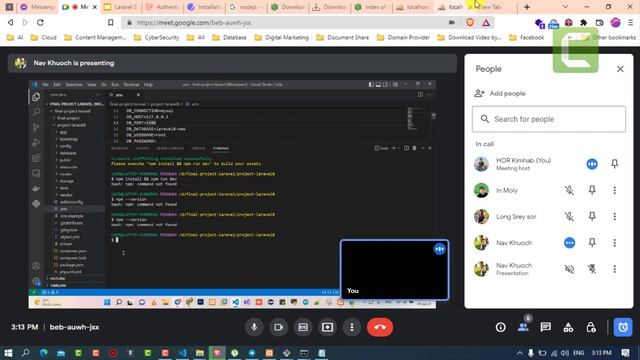Unpin the Nav Khuoch Presentation
Viewport: 640px width, 360px height.
[x=592, y=269]
